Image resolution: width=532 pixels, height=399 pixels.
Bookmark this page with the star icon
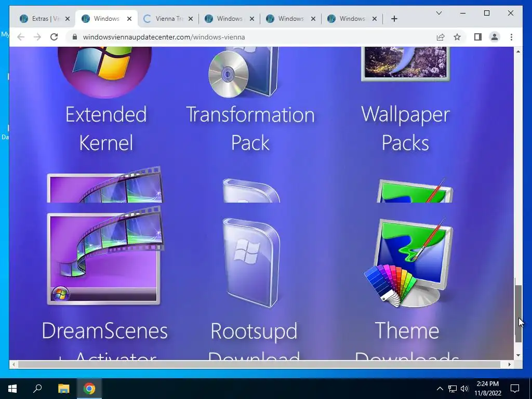pos(457,37)
